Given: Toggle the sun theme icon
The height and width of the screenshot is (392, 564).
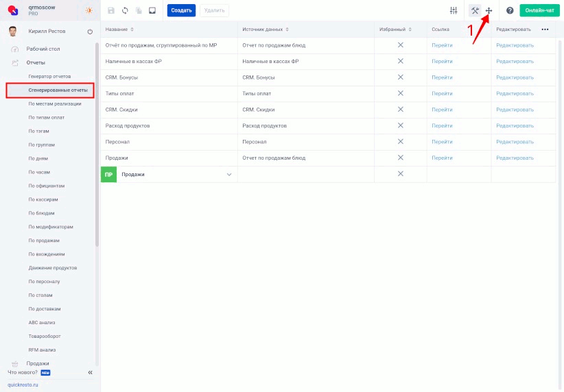Looking at the screenshot, I should pos(89,10).
